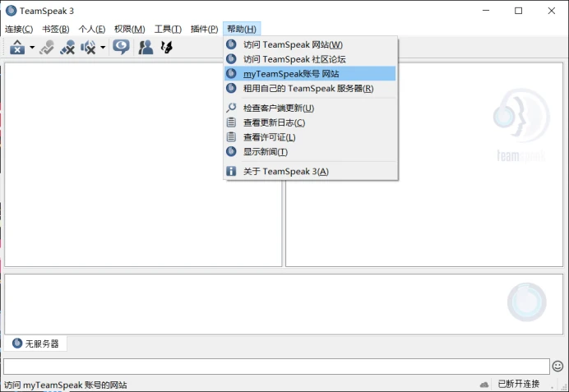Click the smiley emoticon icon by chat input

[x=557, y=367]
